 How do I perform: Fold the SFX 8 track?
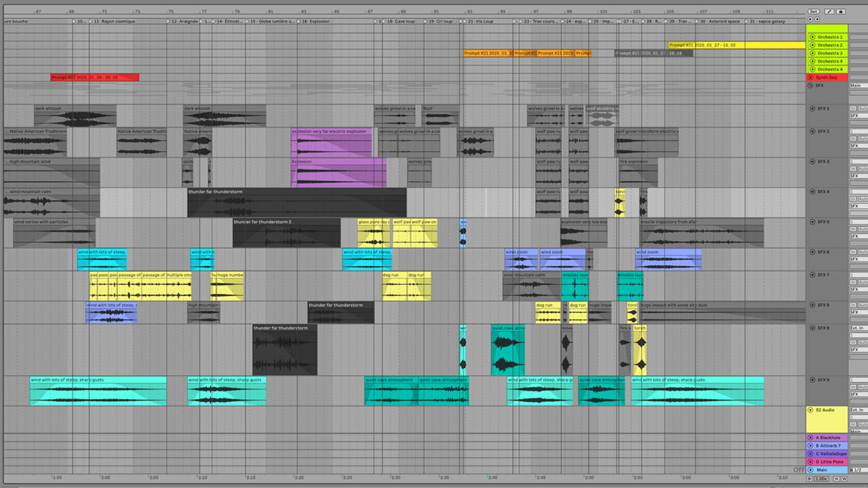tap(812, 305)
